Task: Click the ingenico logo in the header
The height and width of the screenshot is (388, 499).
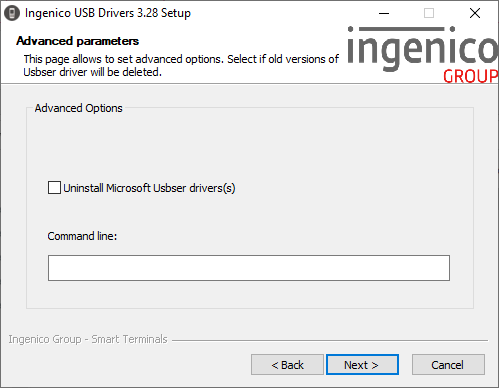Action: pos(422,49)
